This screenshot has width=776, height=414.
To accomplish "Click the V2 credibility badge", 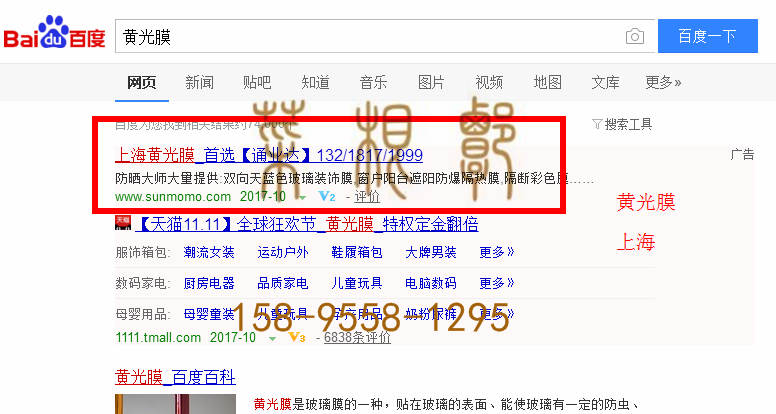I will 327,196.
